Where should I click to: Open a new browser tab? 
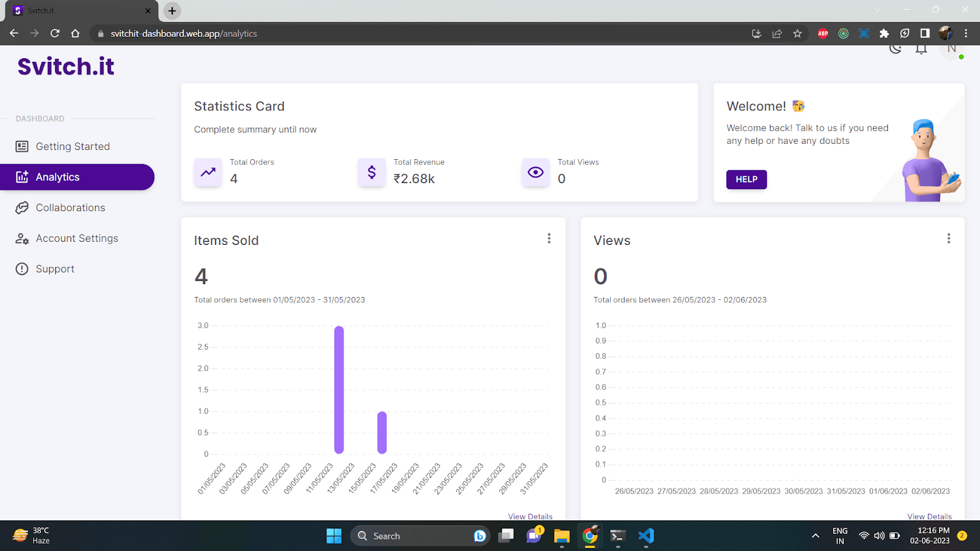pos(172,10)
